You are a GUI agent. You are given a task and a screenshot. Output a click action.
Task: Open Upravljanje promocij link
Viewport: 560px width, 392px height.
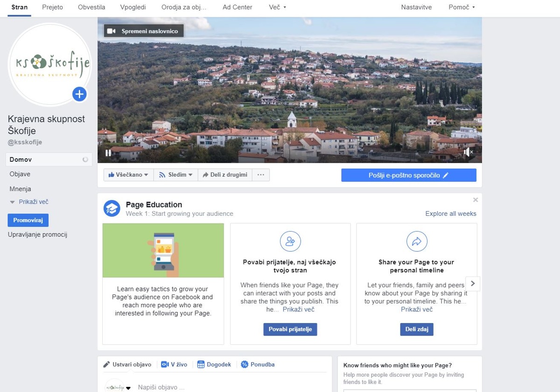point(37,234)
